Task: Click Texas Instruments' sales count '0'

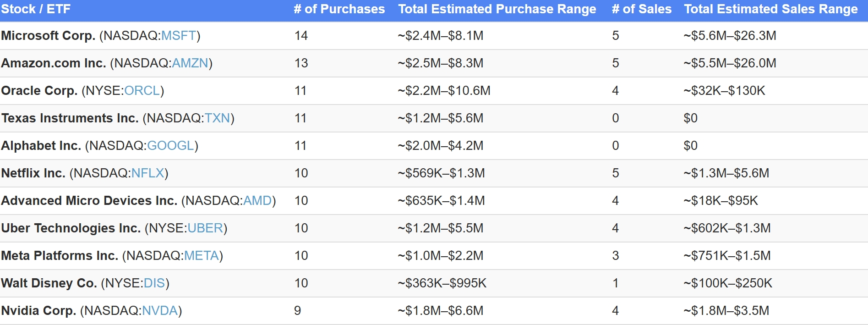Action: [x=616, y=118]
